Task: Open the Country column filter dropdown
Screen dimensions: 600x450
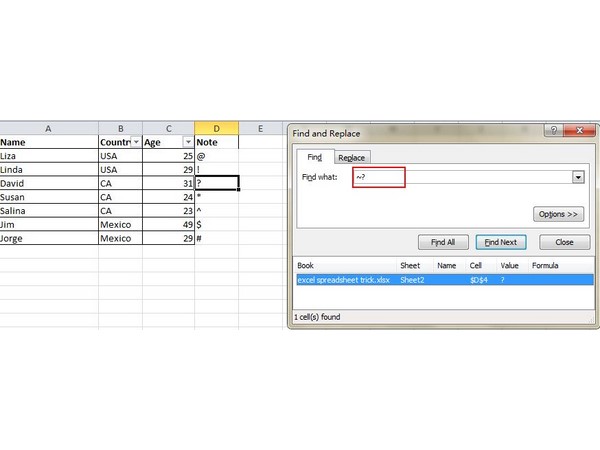Action: click(136, 142)
